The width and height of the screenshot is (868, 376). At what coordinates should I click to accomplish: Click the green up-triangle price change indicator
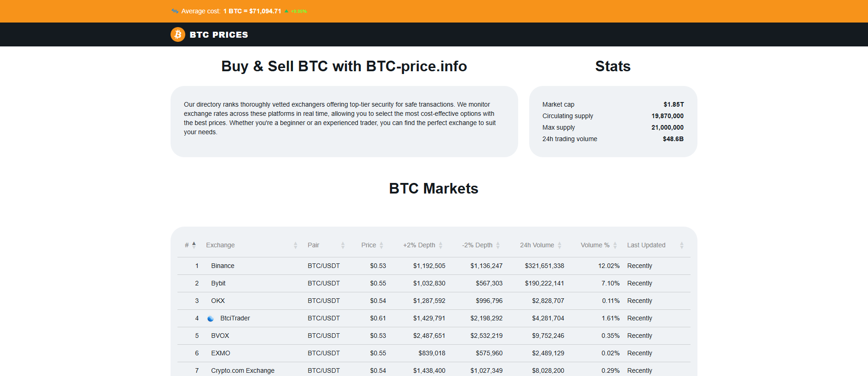[x=286, y=11]
